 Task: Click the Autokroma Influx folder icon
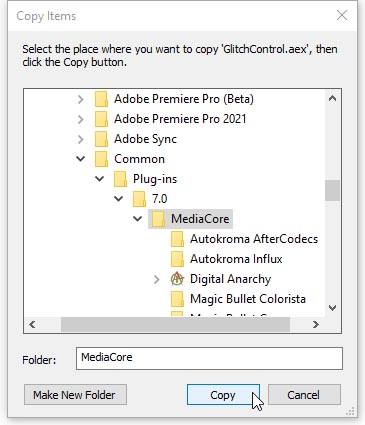[177, 259]
